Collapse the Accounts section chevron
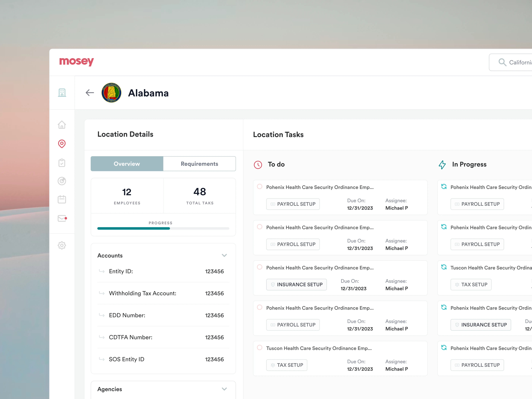This screenshot has height=399, width=532. click(x=224, y=255)
